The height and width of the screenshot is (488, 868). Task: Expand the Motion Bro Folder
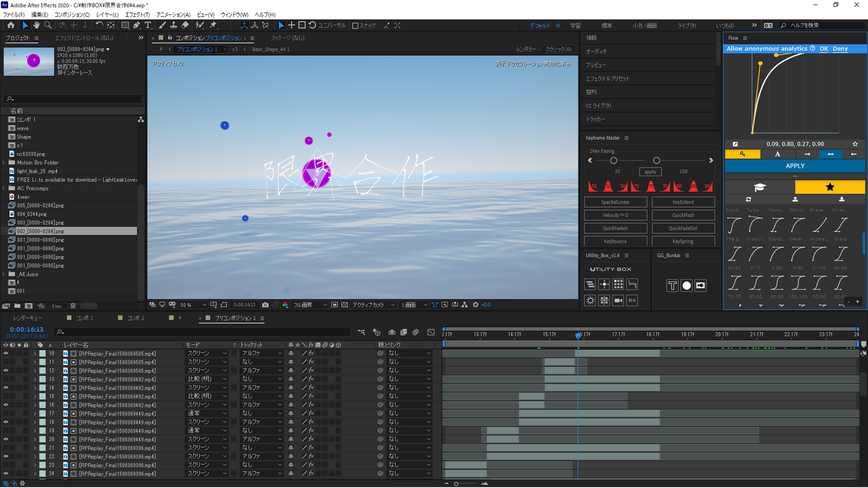coord(5,163)
